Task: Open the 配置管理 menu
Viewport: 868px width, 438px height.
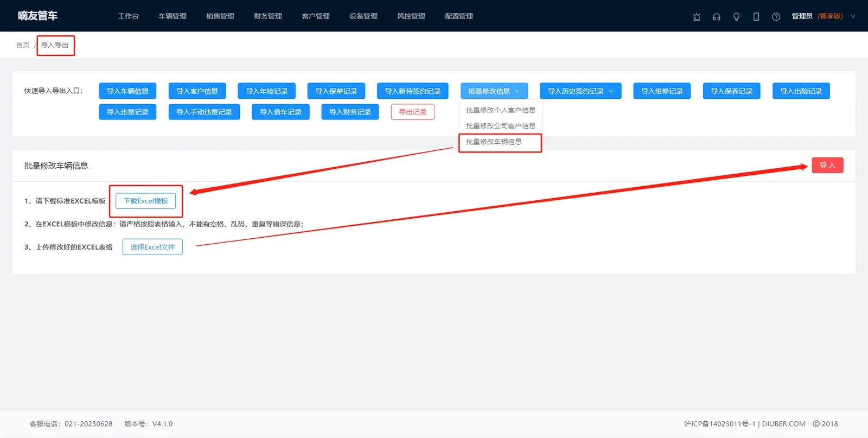Action: tap(459, 16)
